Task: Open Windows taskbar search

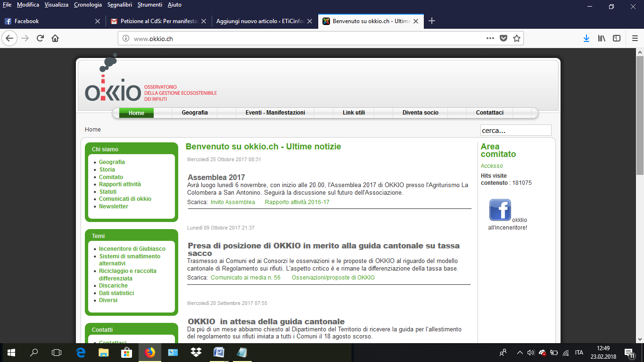Action: (x=34, y=352)
